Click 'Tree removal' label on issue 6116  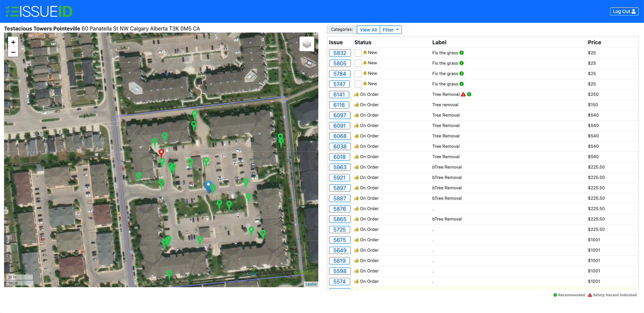[445, 105]
